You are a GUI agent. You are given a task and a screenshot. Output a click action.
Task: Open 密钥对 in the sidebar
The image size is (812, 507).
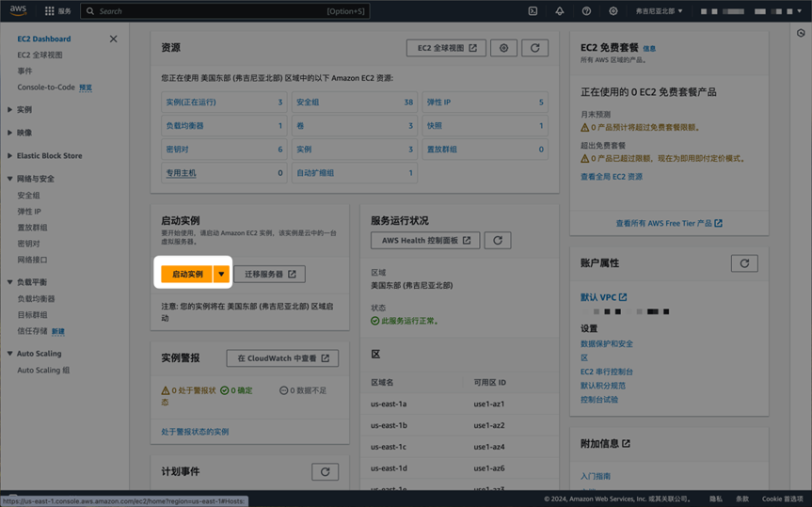point(28,244)
